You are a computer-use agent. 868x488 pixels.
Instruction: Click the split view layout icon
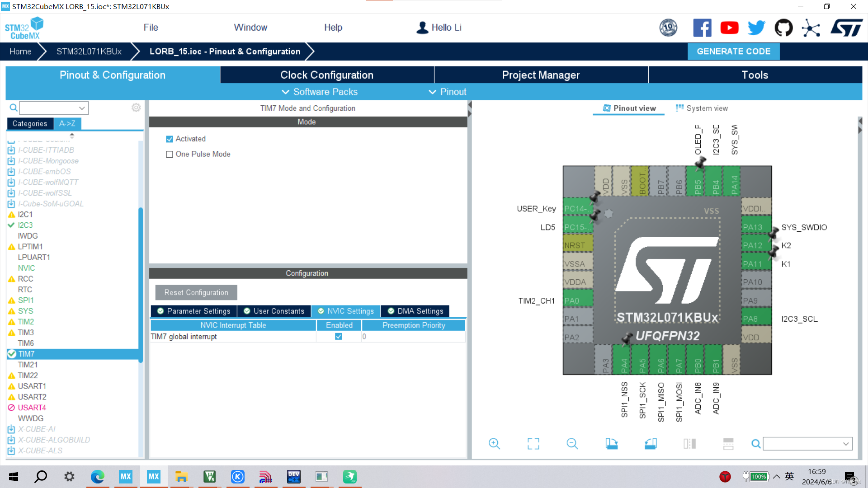click(690, 444)
